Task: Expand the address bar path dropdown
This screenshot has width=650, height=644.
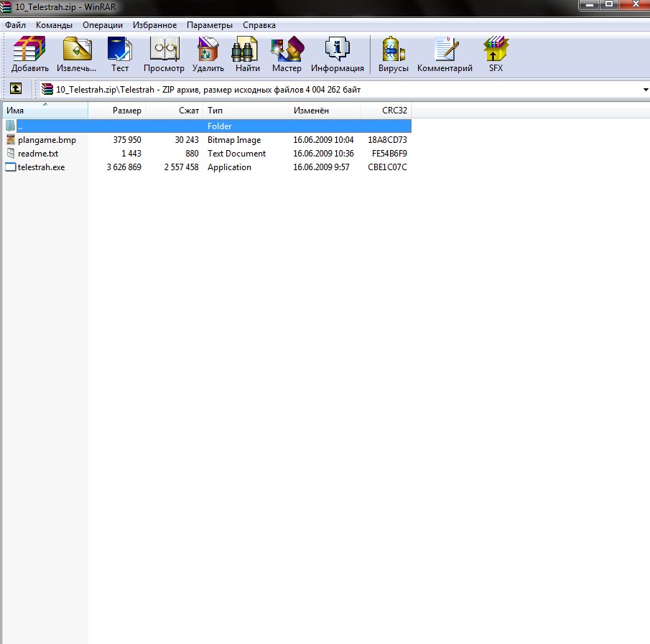Action: point(646,90)
